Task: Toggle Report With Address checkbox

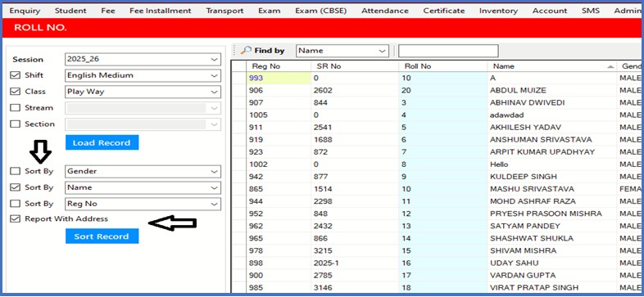Action: coord(16,219)
